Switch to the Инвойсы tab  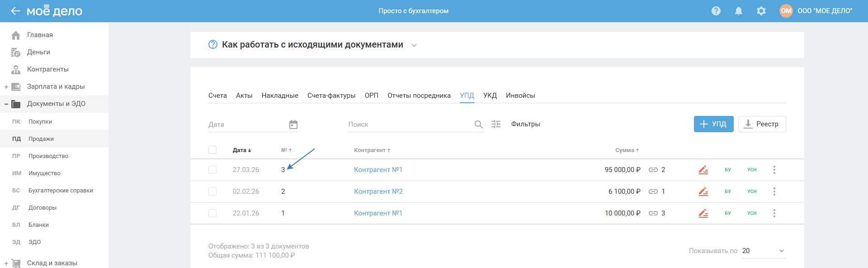click(x=520, y=96)
